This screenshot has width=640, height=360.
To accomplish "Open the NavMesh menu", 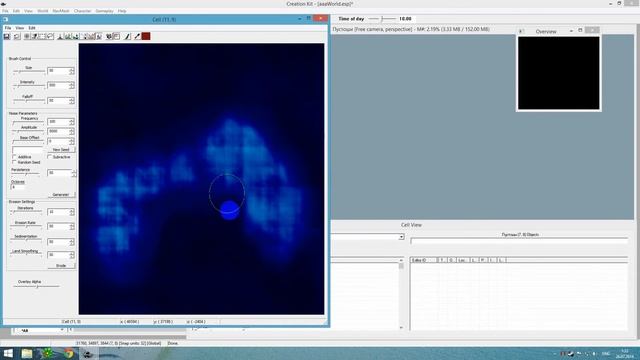I will [61, 11].
